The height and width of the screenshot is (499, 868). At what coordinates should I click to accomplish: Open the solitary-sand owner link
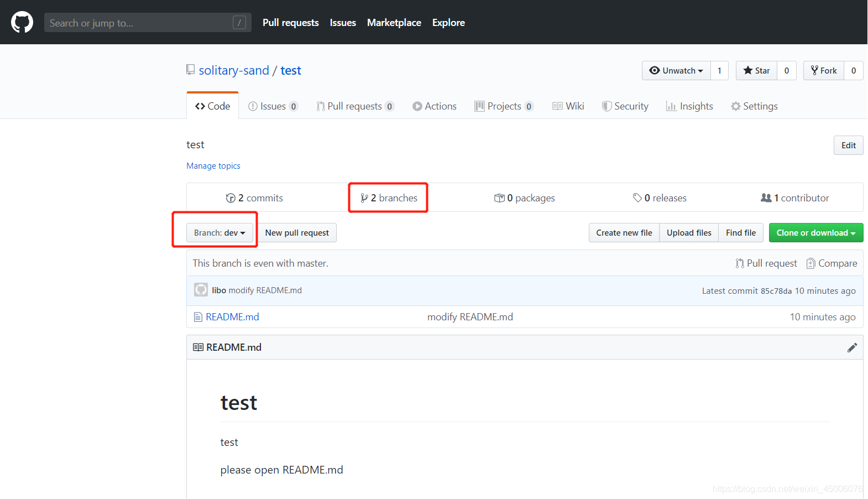coord(234,70)
